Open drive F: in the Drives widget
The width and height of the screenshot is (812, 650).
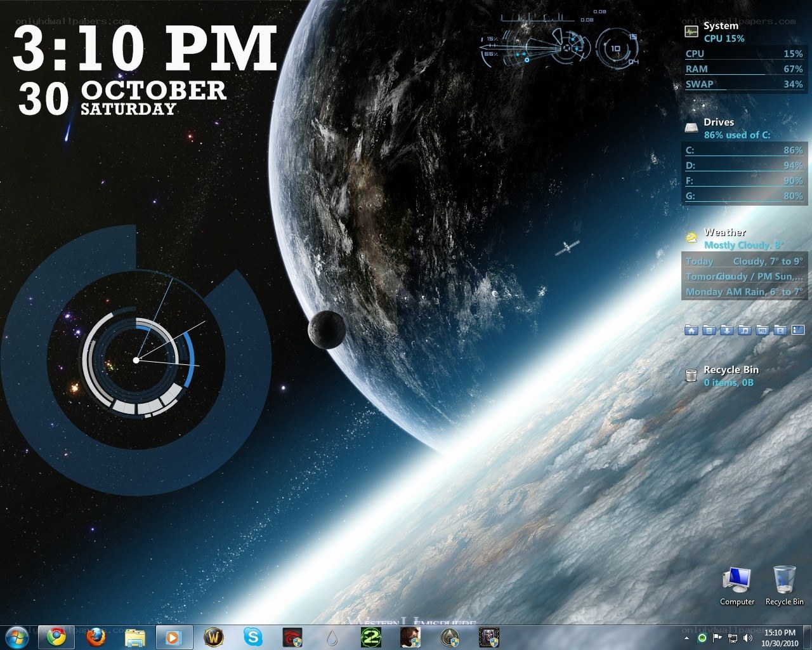click(x=744, y=181)
